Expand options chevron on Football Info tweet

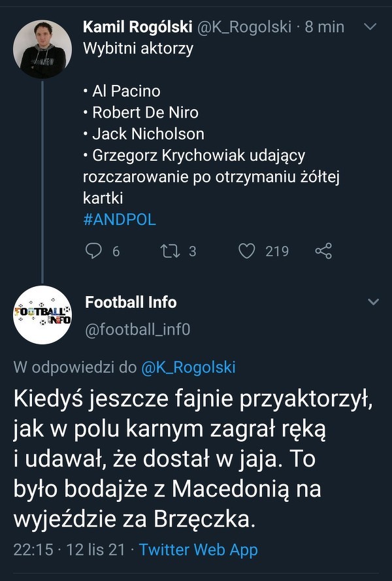point(373,302)
